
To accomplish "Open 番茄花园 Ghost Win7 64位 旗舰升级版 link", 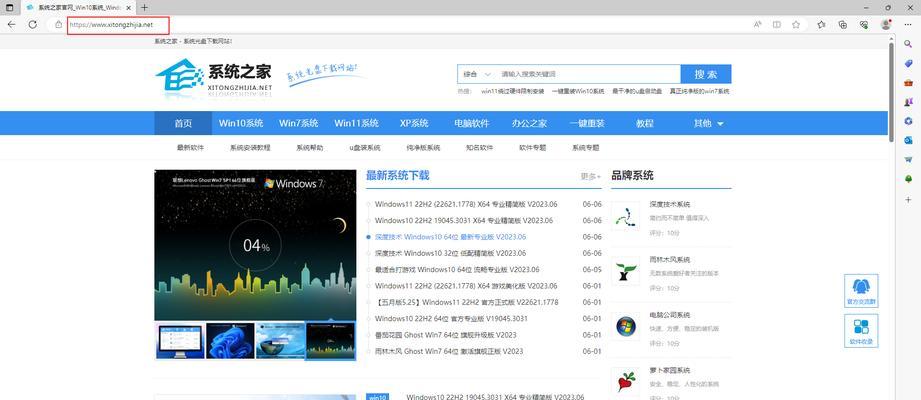I will pos(446,335).
